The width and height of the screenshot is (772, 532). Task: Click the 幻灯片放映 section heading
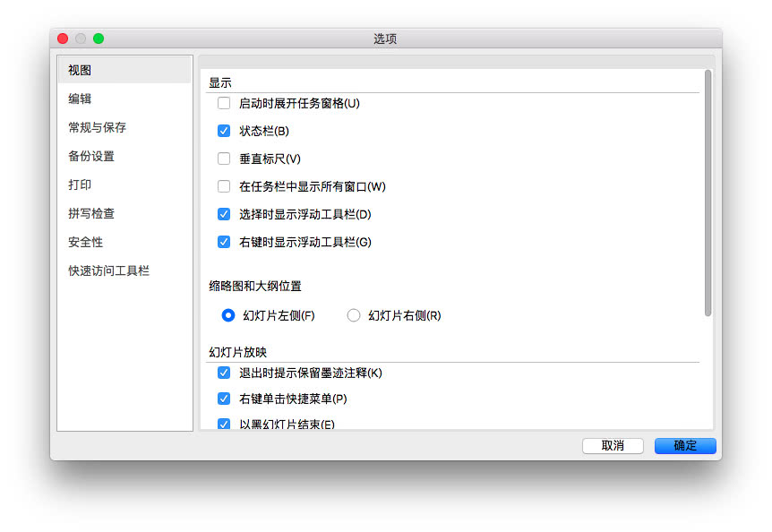[238, 352]
